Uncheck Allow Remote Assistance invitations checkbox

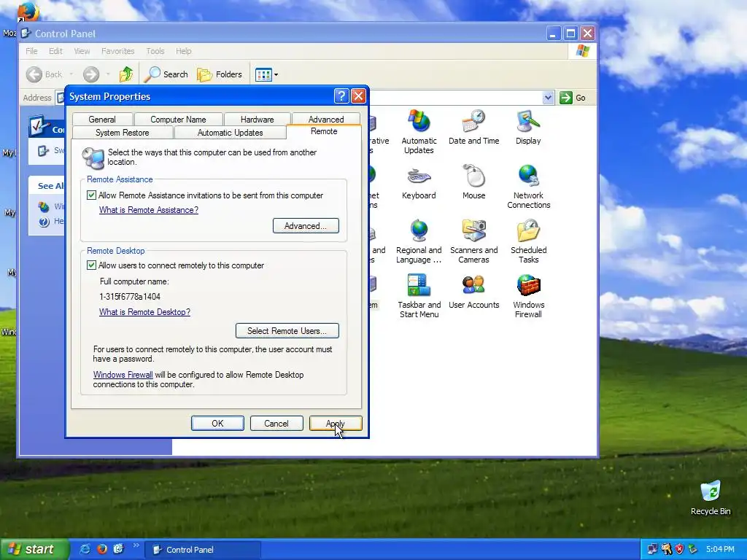point(91,195)
